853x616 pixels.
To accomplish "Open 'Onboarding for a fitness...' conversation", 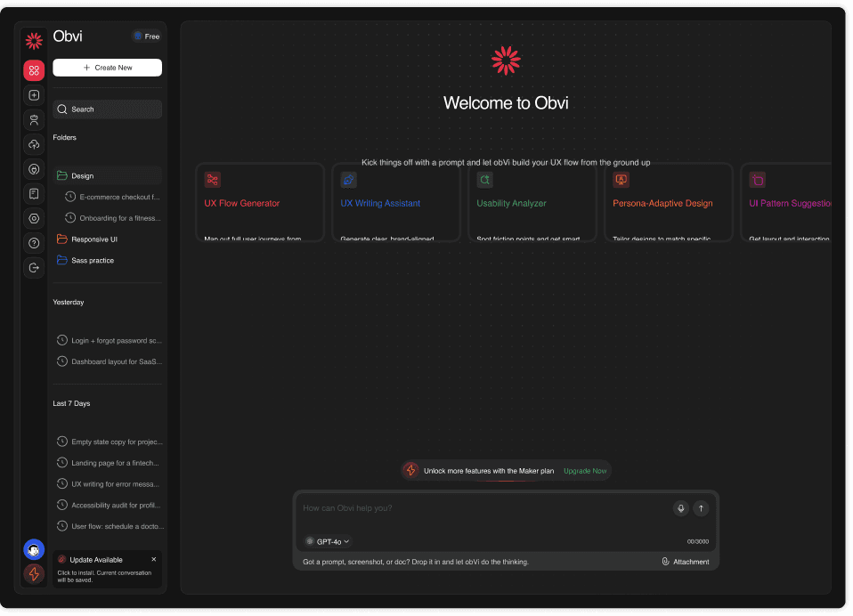I will pos(113,218).
